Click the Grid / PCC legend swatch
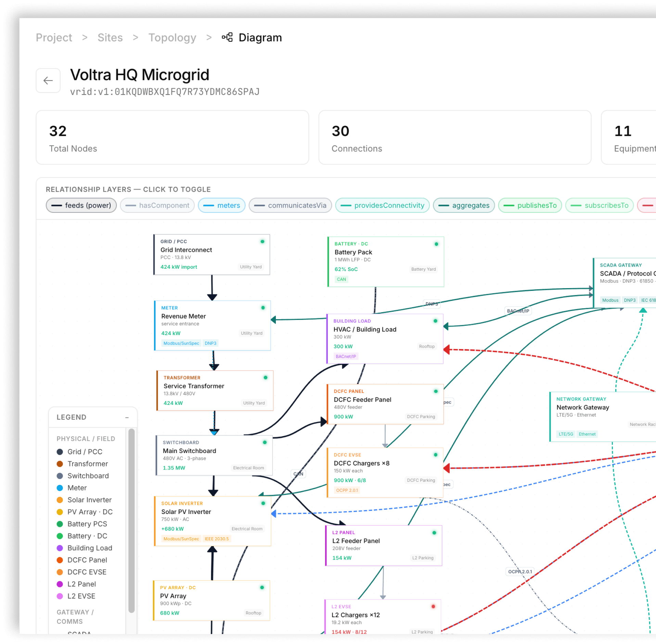This screenshot has width=656, height=644. [60, 452]
